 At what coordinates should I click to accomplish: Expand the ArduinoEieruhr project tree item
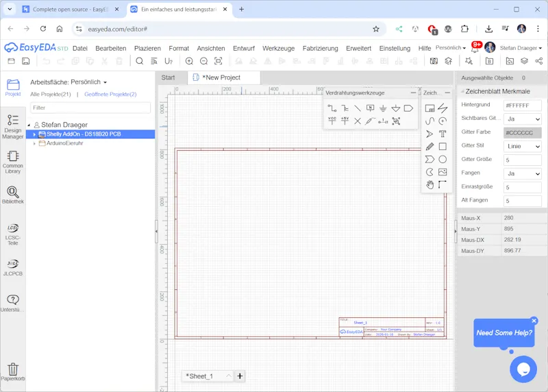[34, 143]
